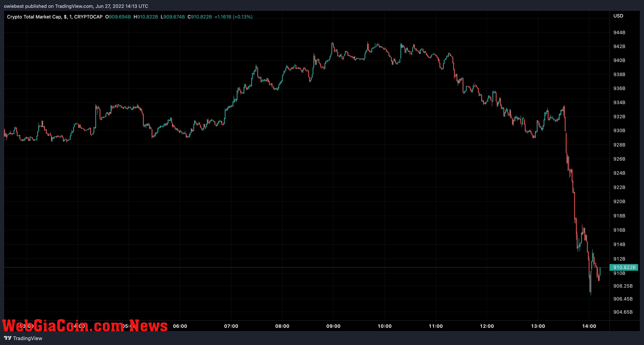Click the 930B price axis label

tap(619, 130)
